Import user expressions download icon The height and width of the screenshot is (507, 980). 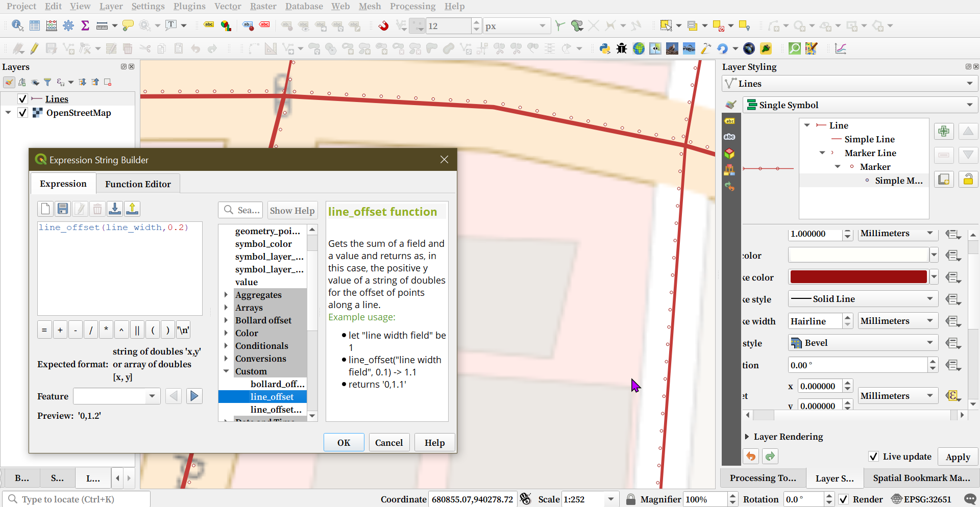(x=115, y=209)
